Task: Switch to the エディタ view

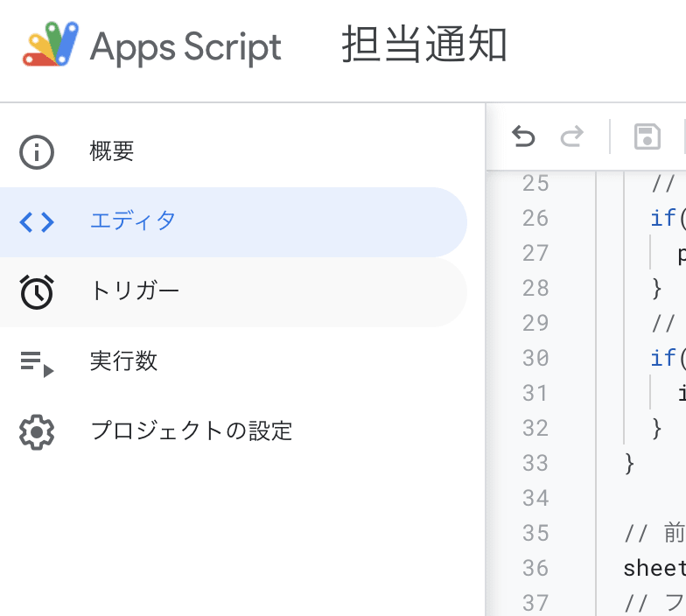Action: (133, 220)
